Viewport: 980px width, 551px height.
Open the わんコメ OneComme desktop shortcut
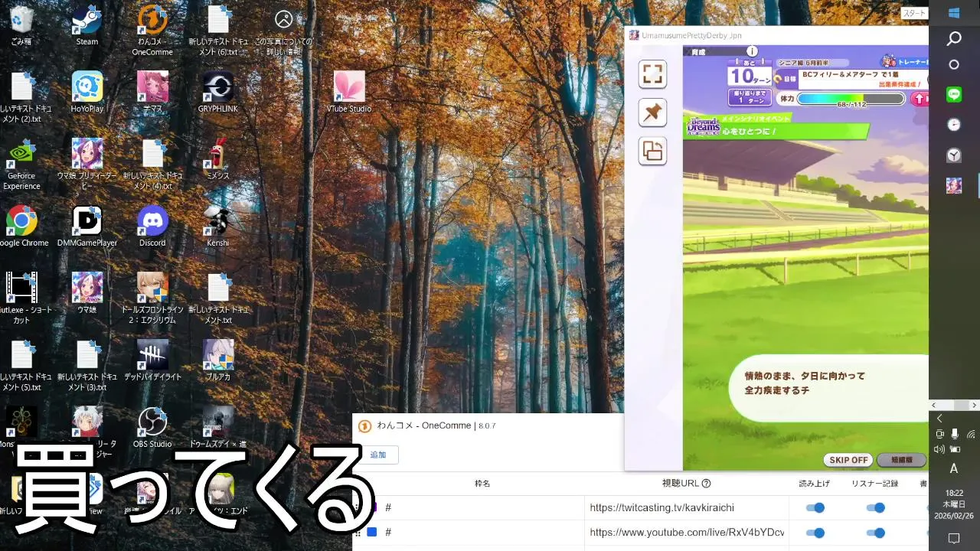152,31
